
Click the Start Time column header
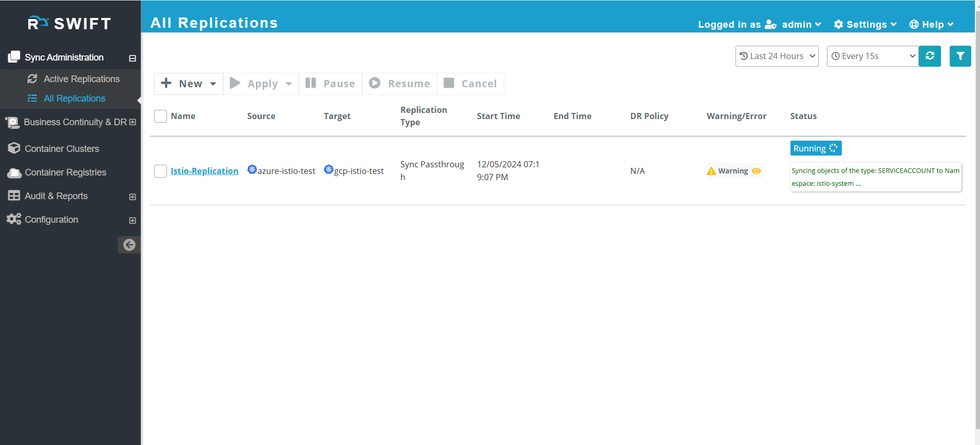(498, 116)
